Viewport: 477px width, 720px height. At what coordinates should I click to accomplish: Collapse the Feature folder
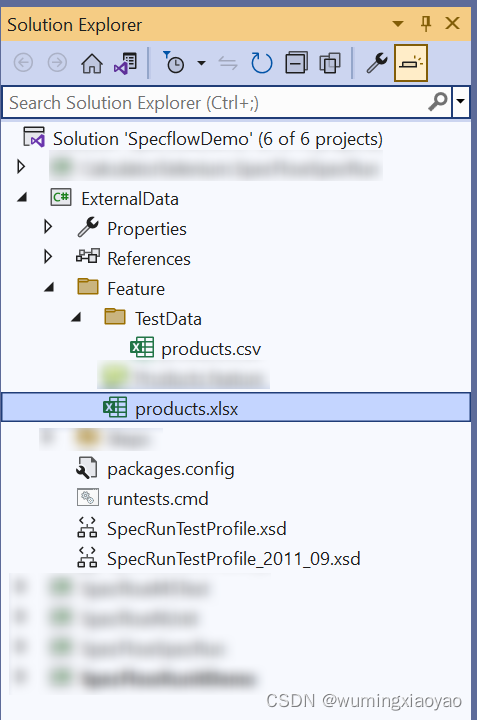49,288
